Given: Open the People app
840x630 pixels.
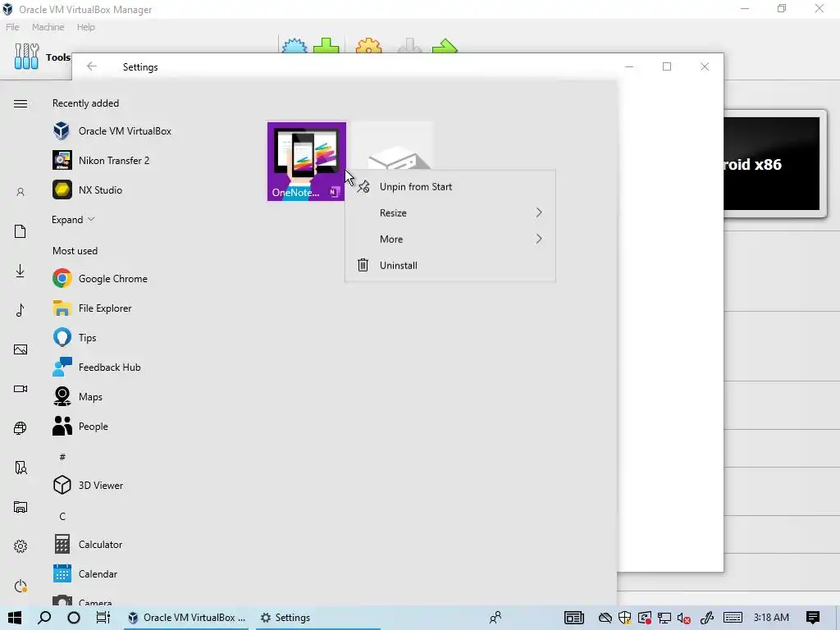Looking at the screenshot, I should (x=81, y=427).
